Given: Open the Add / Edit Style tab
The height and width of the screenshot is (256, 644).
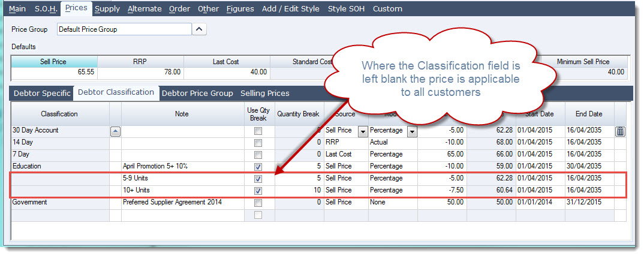Looking at the screenshot, I should tap(291, 8).
